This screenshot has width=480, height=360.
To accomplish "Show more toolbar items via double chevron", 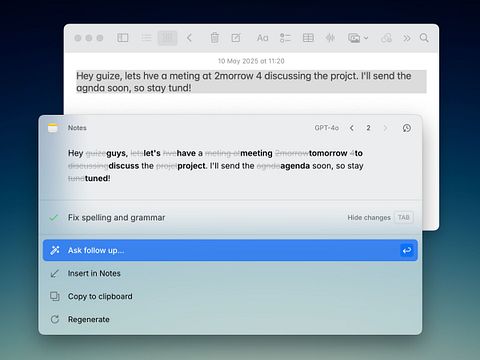I will [407, 38].
